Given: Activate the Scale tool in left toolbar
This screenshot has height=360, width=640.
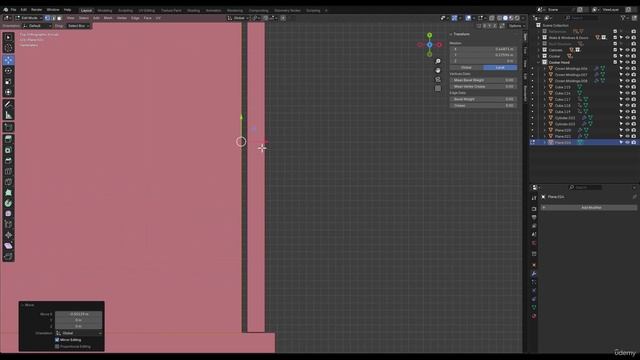Looking at the screenshot, I should pyautogui.click(x=8, y=81).
